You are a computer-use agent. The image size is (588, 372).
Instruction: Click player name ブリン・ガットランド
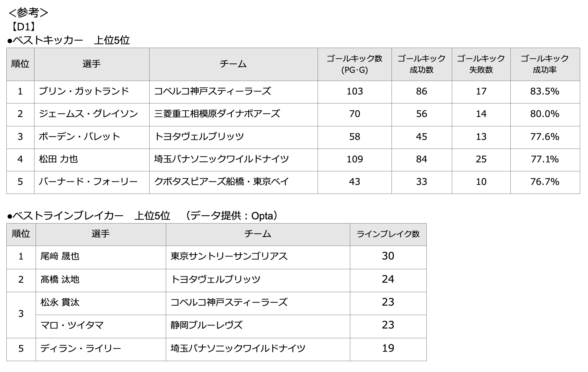[x=84, y=91]
